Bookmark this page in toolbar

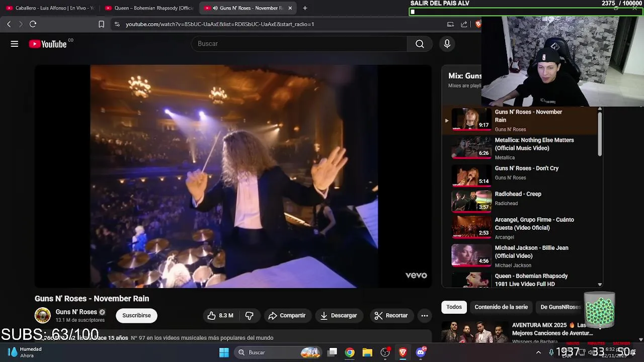pyautogui.click(x=101, y=24)
